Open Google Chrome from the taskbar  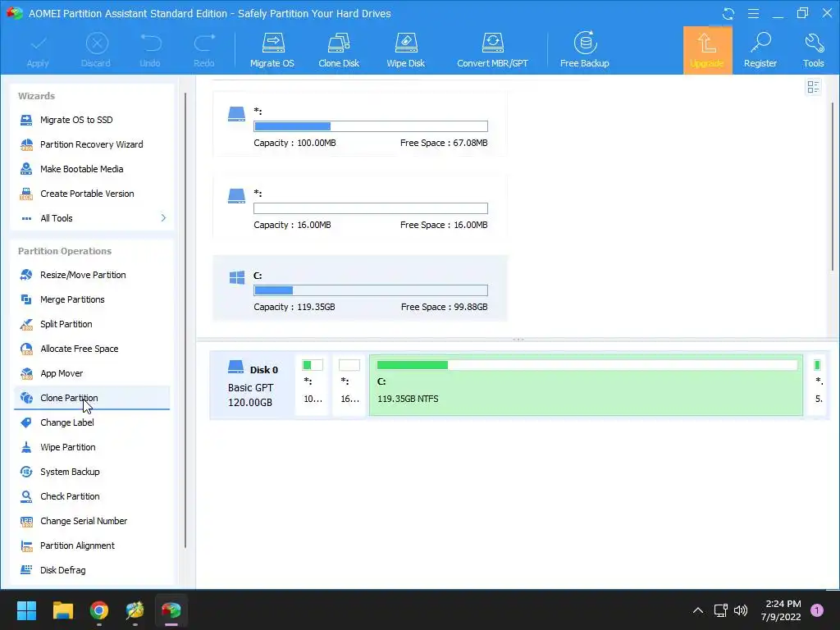click(x=99, y=610)
